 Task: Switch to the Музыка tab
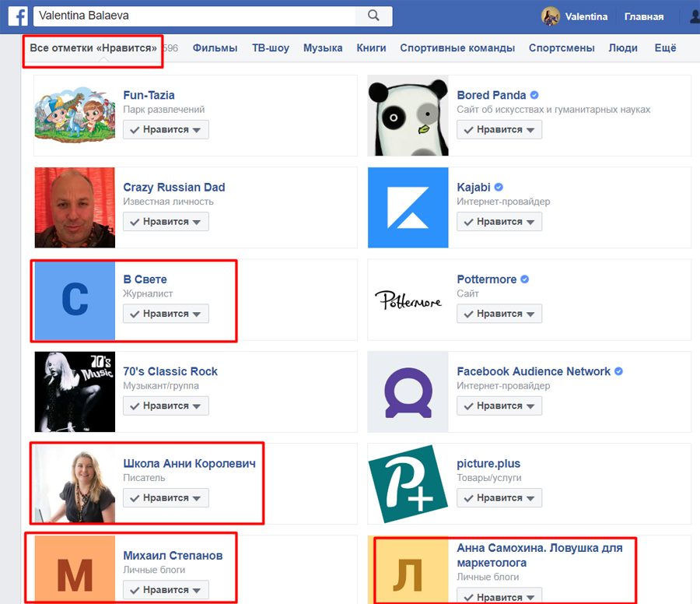[x=323, y=47]
